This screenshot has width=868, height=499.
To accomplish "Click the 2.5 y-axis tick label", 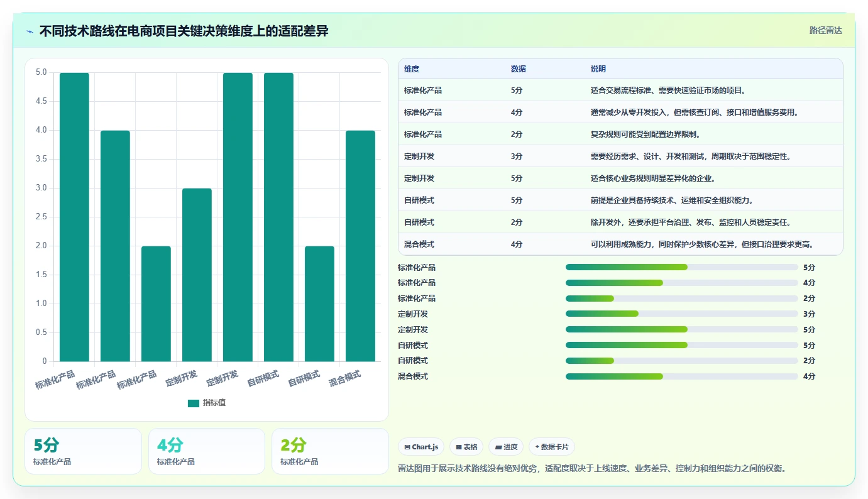I will pos(41,217).
